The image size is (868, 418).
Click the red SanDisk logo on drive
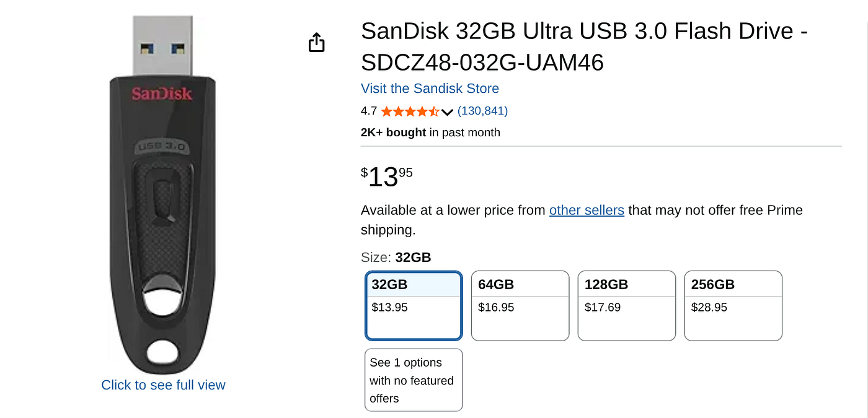pos(162,95)
